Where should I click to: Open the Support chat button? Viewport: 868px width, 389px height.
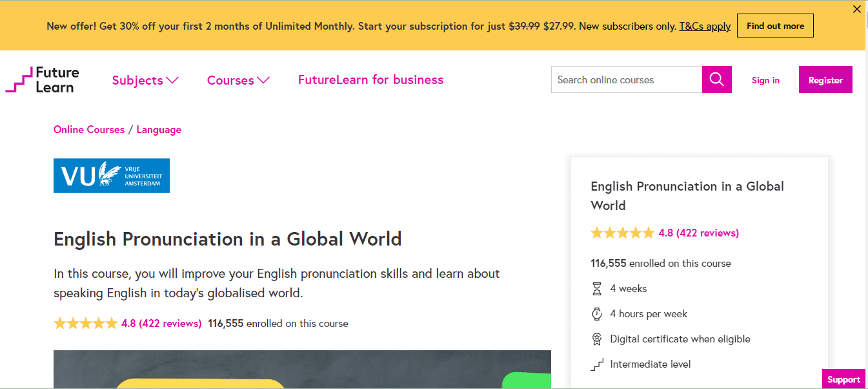843,379
